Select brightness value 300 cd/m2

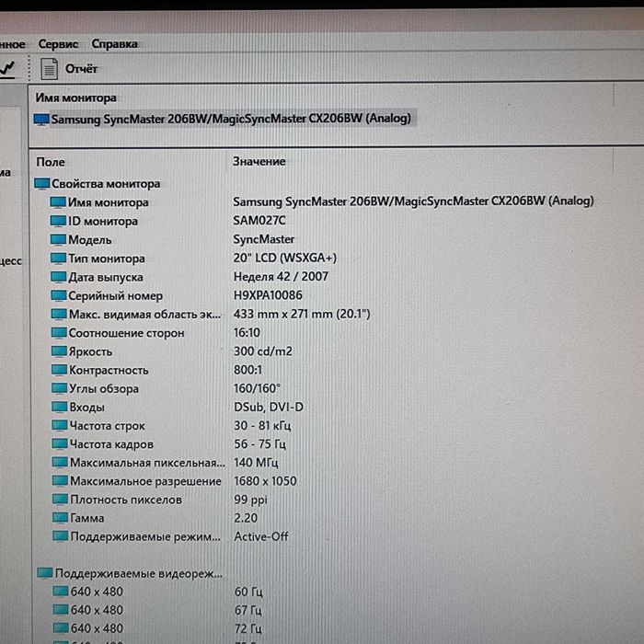coord(263,351)
